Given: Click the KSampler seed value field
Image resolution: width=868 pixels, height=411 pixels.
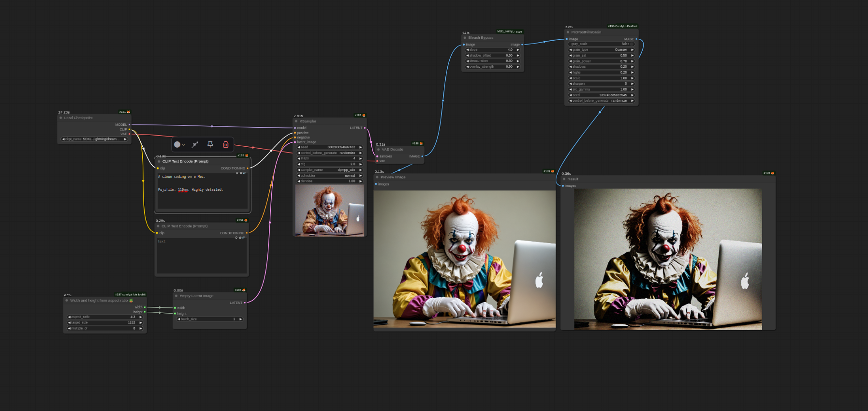Looking at the screenshot, I should (x=330, y=147).
